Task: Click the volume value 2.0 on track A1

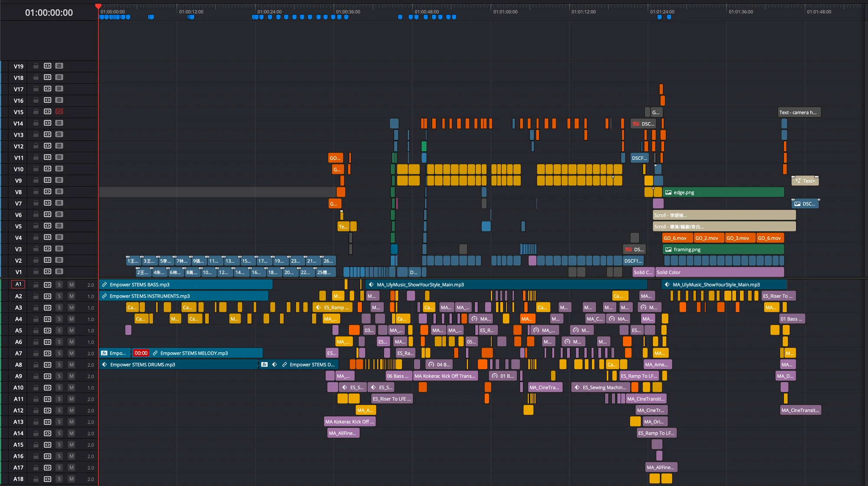Action: pos(91,284)
